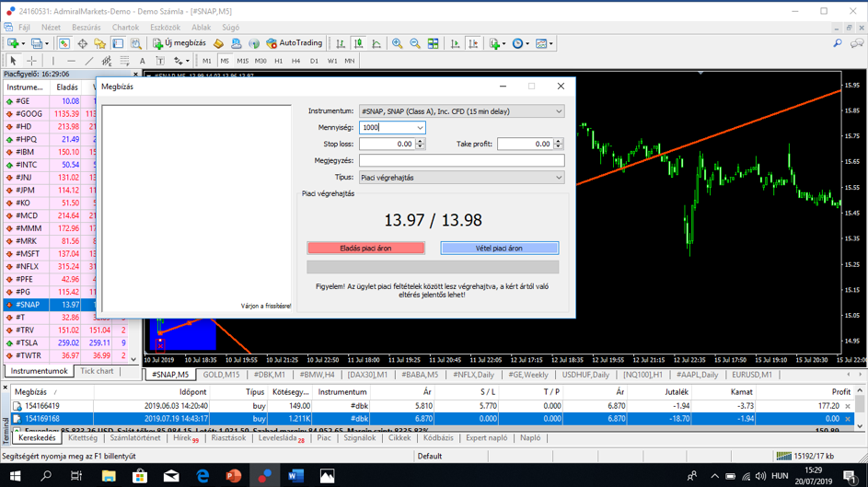
Task: Toggle the Market Watch window icon
Action: pyautogui.click(x=64, y=43)
